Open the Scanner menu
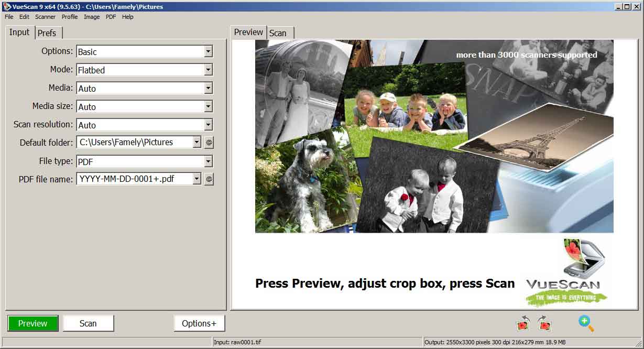Image resolution: width=644 pixels, height=349 pixels. (x=46, y=17)
